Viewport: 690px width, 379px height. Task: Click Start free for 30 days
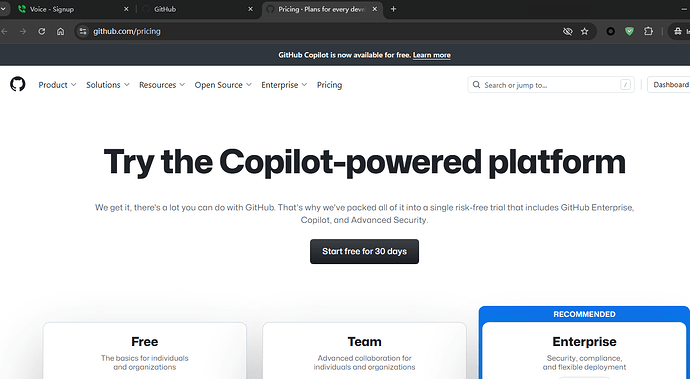[x=364, y=251]
